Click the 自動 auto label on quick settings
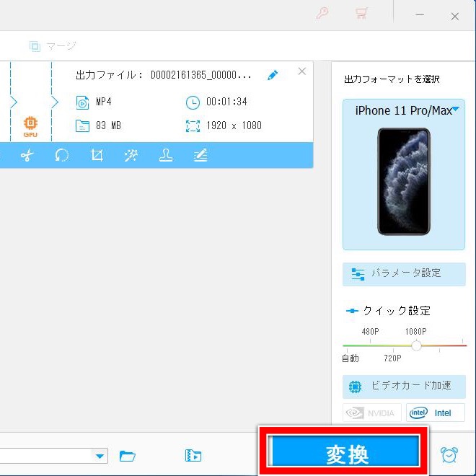Viewport: 476px width, 476px height. coord(351,358)
